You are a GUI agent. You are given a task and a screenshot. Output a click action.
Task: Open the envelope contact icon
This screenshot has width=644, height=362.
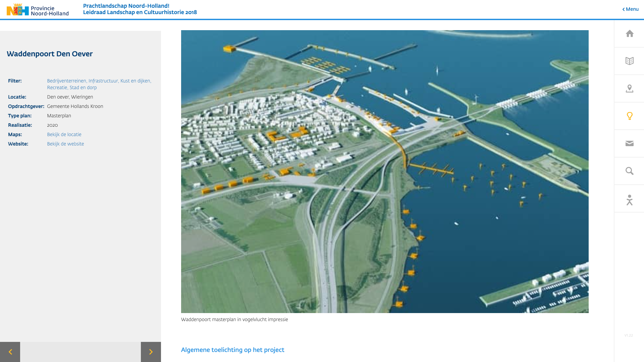[x=630, y=143]
